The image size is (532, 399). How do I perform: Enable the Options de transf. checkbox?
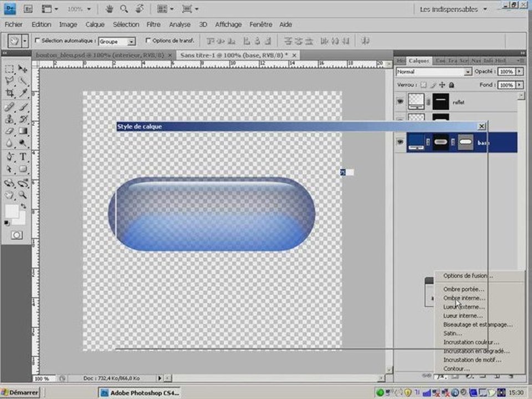click(x=147, y=40)
